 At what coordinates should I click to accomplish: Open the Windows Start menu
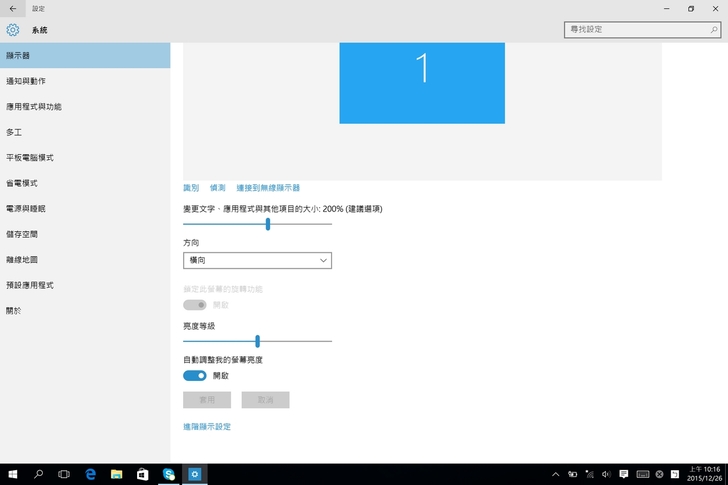(13, 474)
